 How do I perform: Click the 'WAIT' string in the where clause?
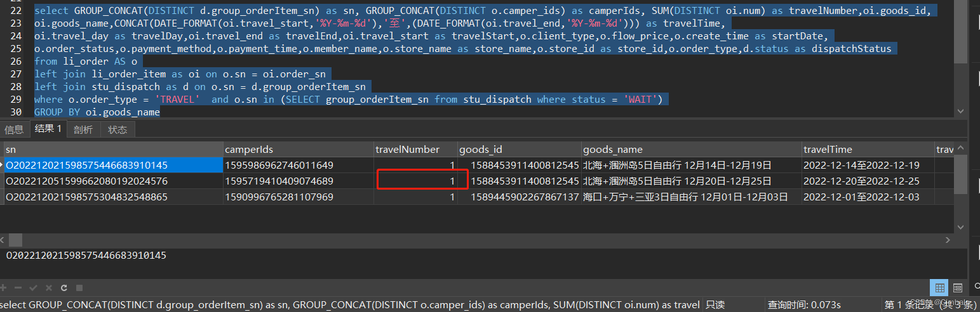coord(641,100)
